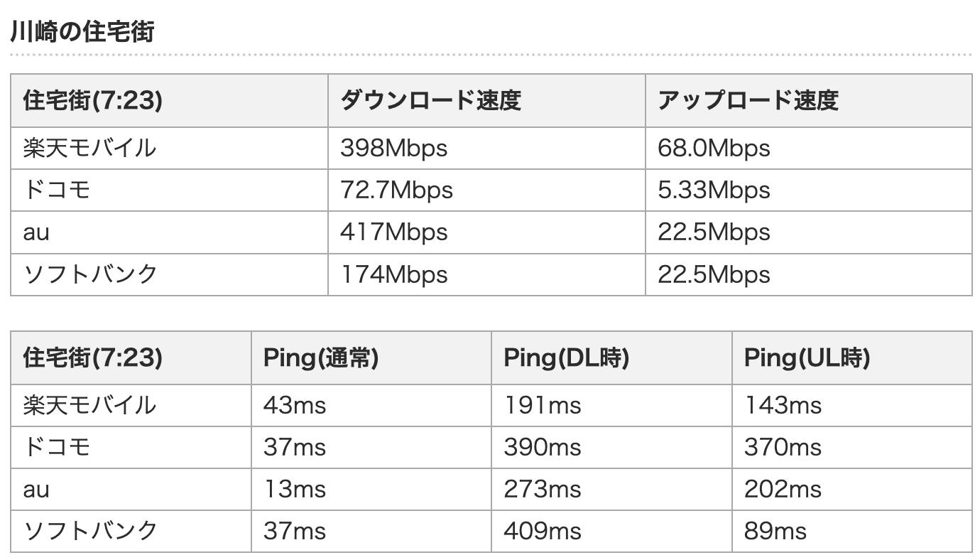The width and height of the screenshot is (980, 560).
Task: Select the 191ms DL ping cell
Action: click(542, 405)
